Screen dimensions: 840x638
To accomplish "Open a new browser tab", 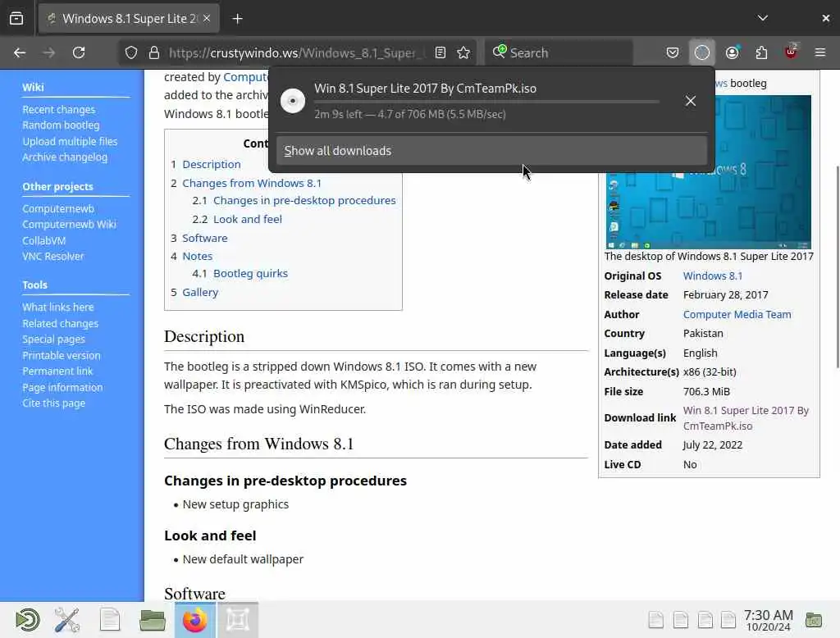I will 237,19.
